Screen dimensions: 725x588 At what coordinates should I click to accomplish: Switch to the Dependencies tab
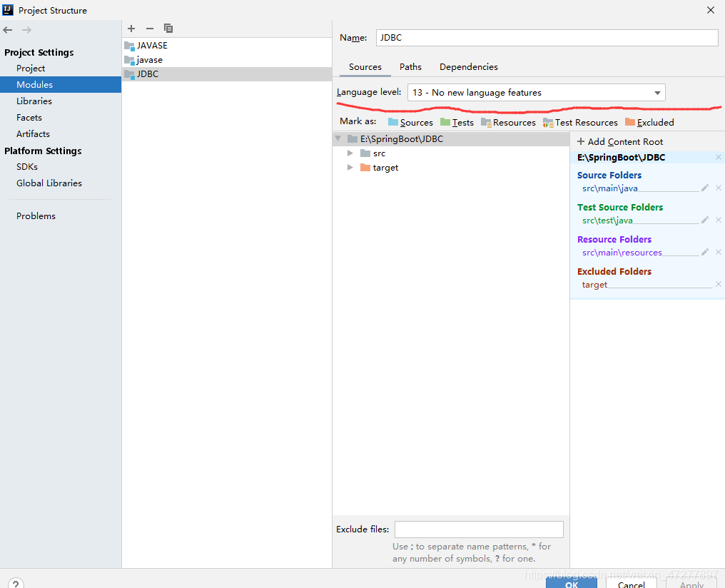tap(469, 67)
